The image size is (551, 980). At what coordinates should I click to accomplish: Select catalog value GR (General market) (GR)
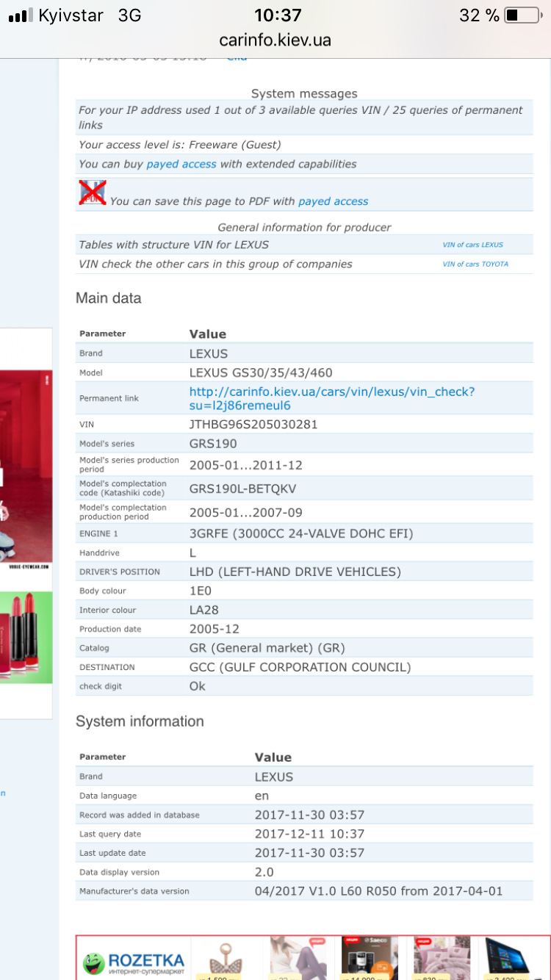tap(267, 648)
